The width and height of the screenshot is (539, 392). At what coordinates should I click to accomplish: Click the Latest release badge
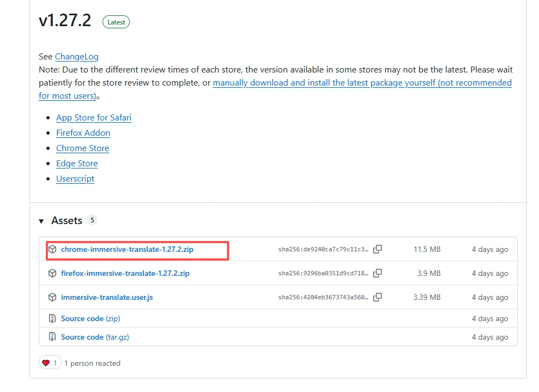point(116,22)
